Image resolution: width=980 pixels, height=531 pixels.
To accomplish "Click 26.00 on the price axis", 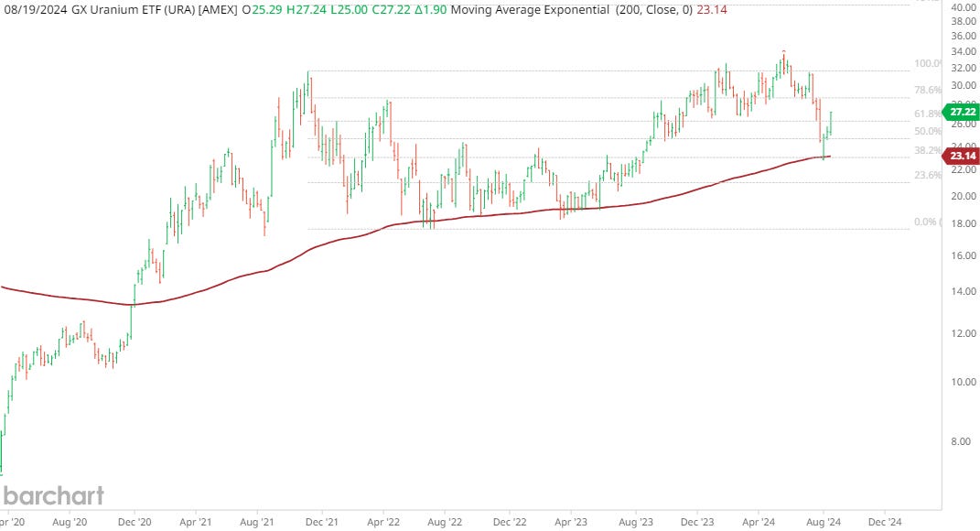I will point(964,125).
